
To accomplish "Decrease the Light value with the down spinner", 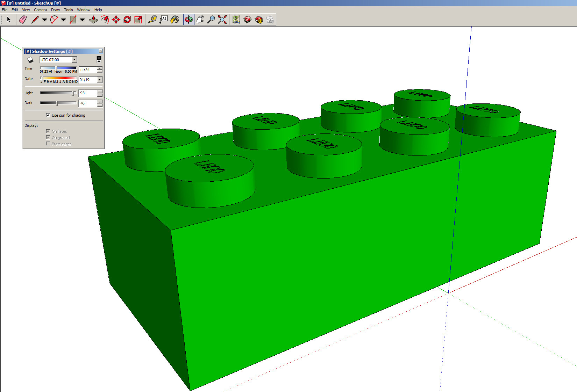I will click(x=100, y=95).
